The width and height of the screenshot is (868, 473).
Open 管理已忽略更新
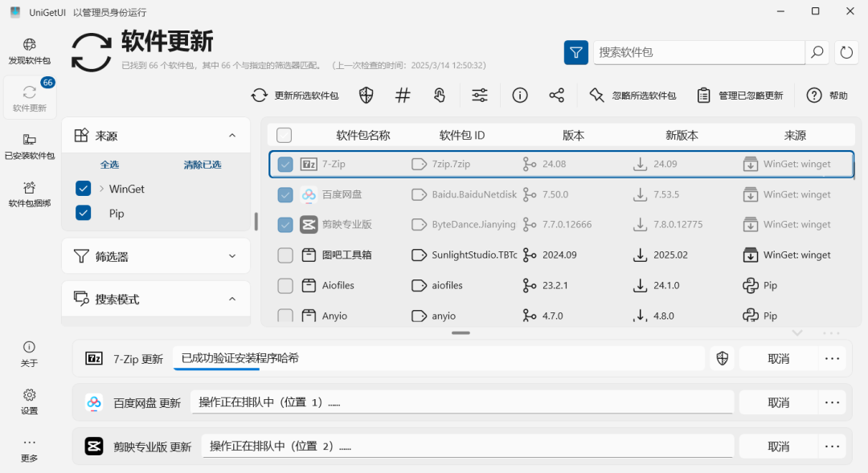tap(740, 95)
